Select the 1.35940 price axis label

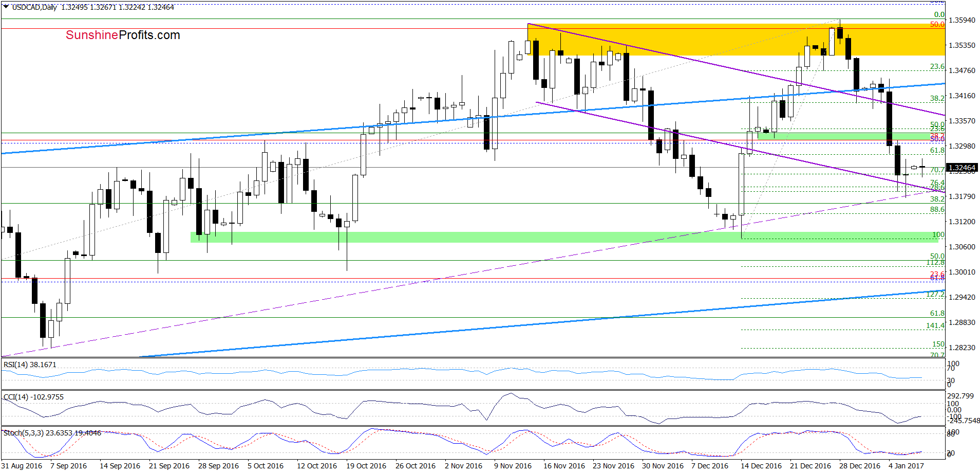[962, 20]
